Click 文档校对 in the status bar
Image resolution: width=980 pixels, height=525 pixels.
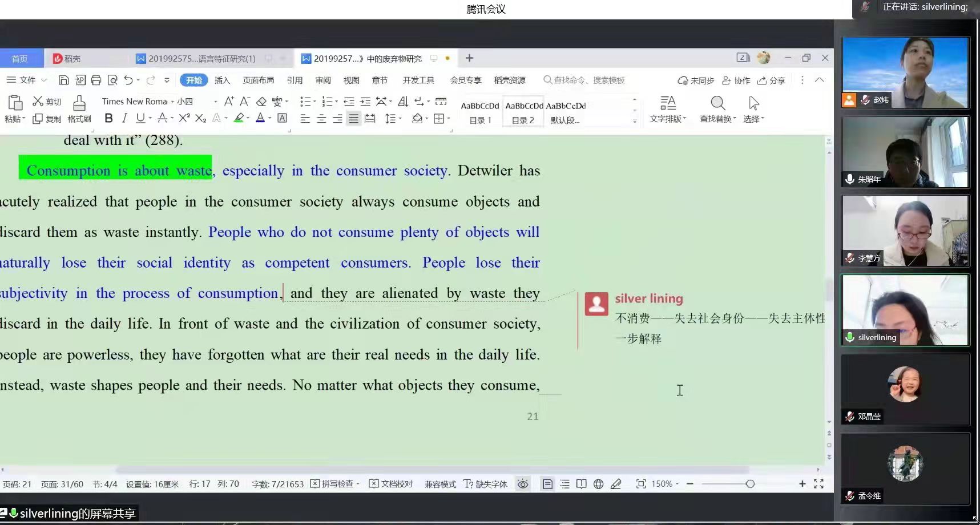pyautogui.click(x=391, y=484)
